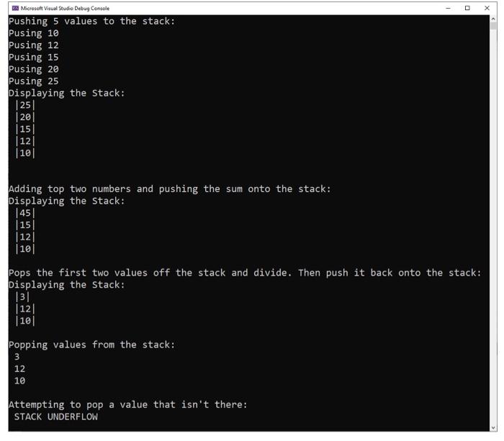Click the scrollbar down arrow
504x441 pixels.
click(x=493, y=427)
